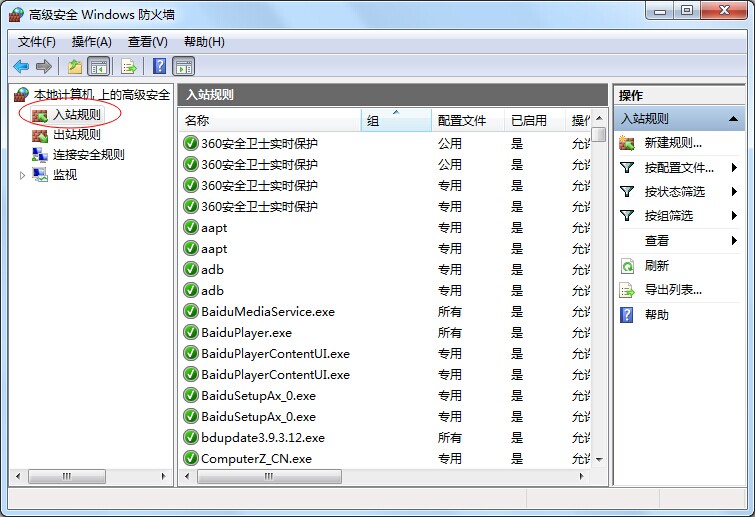Sort by the 已启用 column header
755x517 pixels.
pos(535,120)
